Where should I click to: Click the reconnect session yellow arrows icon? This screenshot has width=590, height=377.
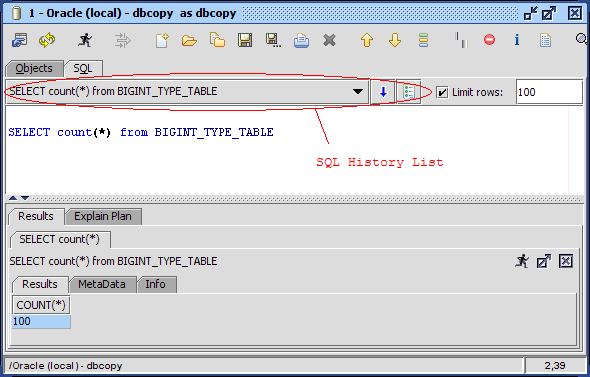coord(47,40)
